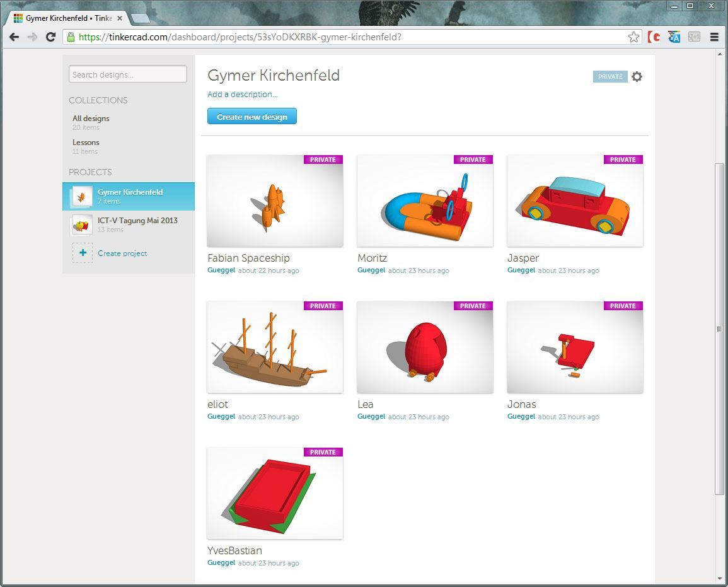Click the browser forward arrow
Screen dimensions: 728x587
[32, 37]
